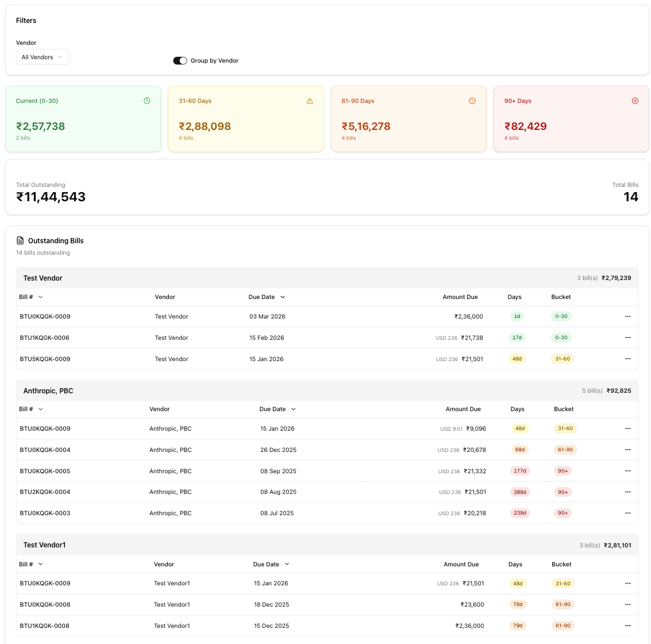
Task: Select the Anthropic, PBC group header
Action: point(48,390)
